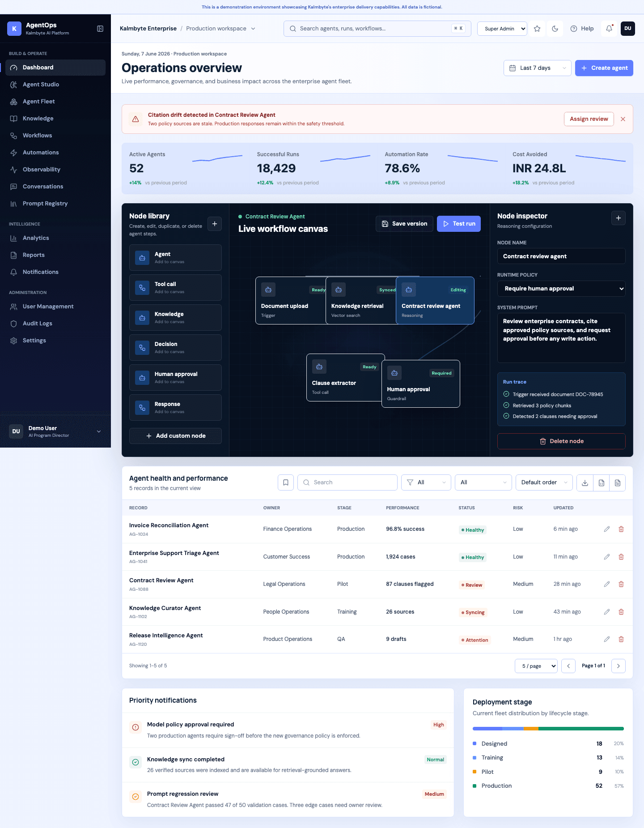
Task: Open the Default order sort dropdown
Action: pos(544,482)
